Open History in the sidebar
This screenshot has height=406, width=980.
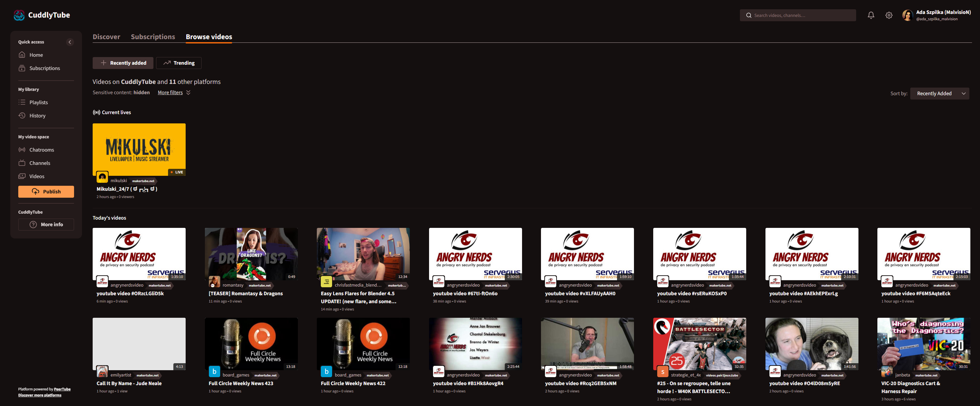pos(37,115)
